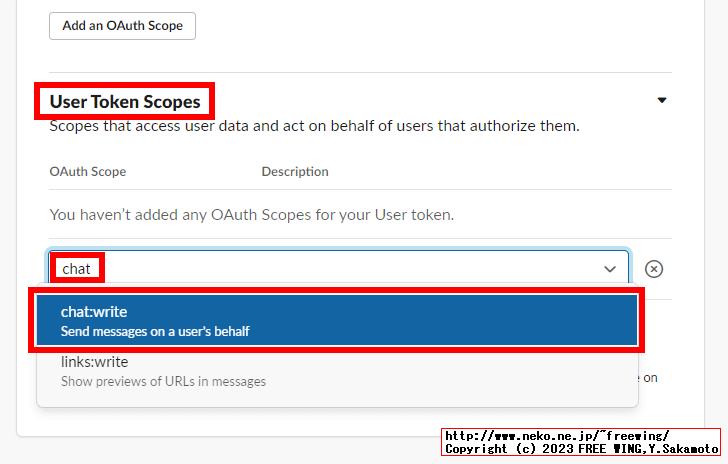Collapse the User Token Scopes section triangle
This screenshot has height=464, width=728.
coord(662,100)
